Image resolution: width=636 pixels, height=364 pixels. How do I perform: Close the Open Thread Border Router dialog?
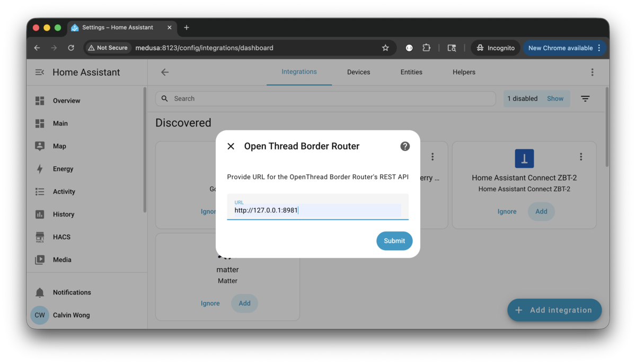point(231,146)
